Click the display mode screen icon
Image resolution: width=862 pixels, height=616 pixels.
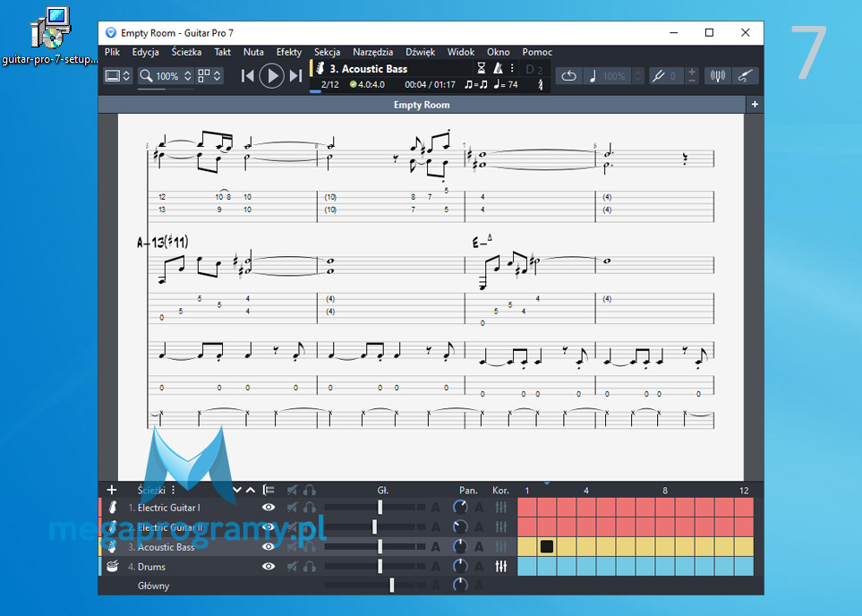(x=112, y=76)
